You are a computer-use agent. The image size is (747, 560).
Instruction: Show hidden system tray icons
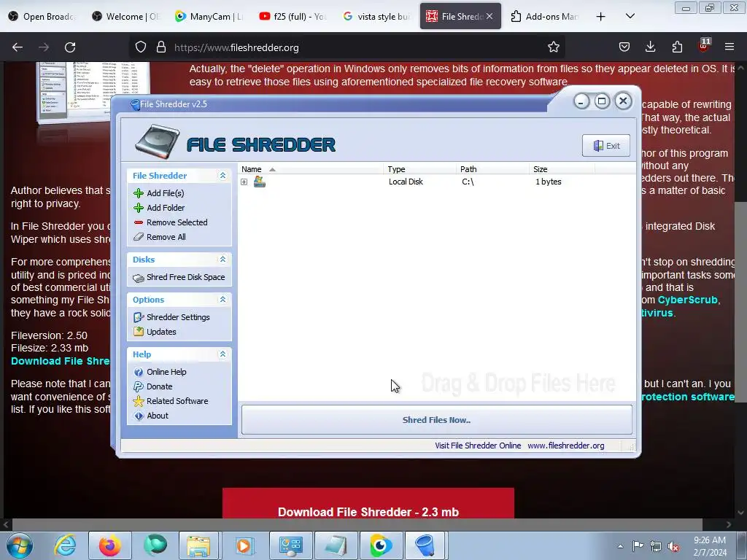[x=620, y=546]
